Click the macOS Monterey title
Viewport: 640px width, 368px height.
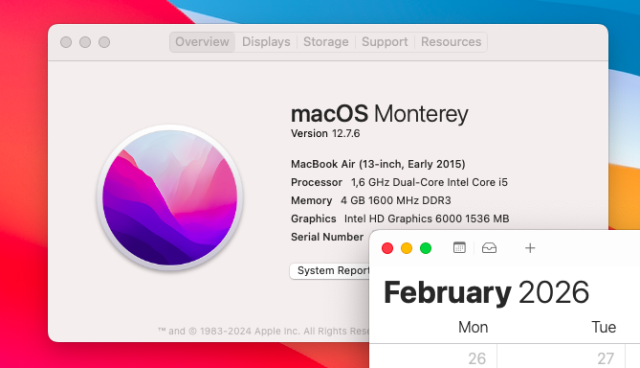(x=379, y=113)
